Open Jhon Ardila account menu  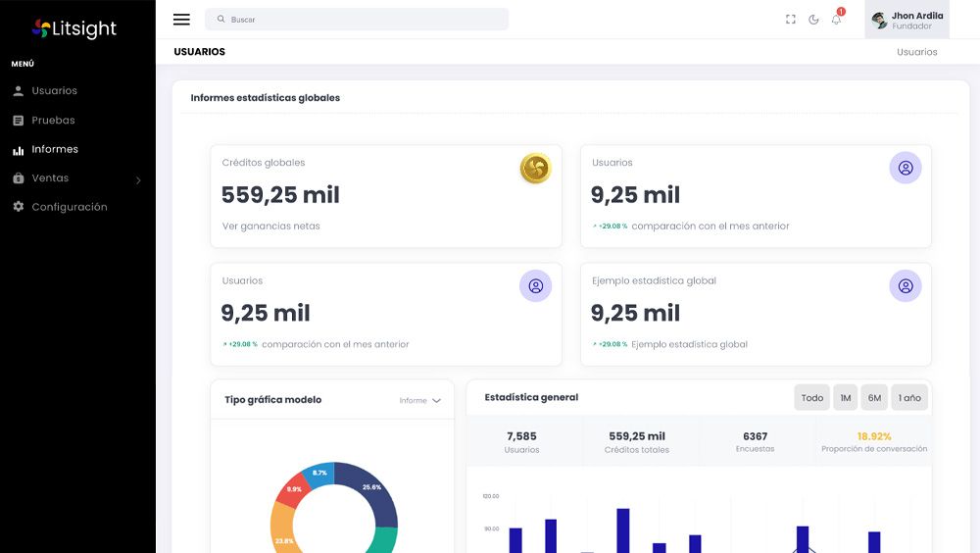click(x=916, y=21)
